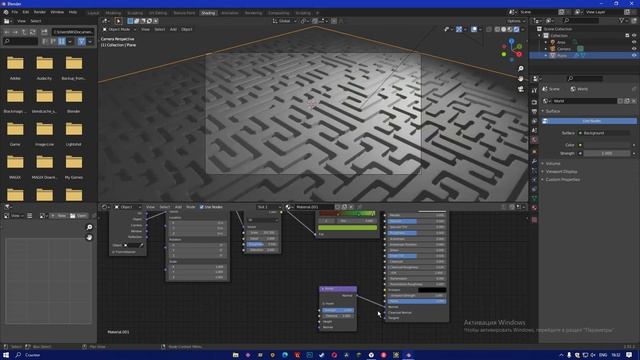Switch to the Layout workspace tab
The image size is (640, 360).
[93, 13]
